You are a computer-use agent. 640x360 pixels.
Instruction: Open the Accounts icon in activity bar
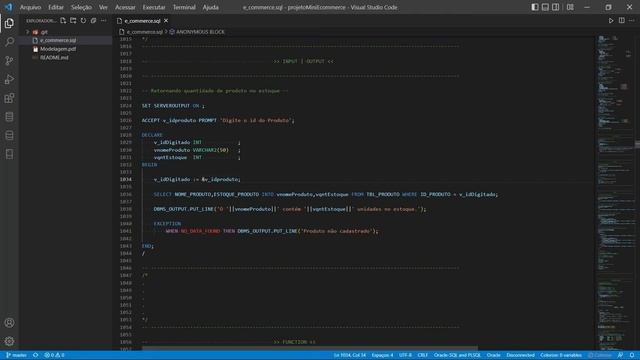point(9,323)
